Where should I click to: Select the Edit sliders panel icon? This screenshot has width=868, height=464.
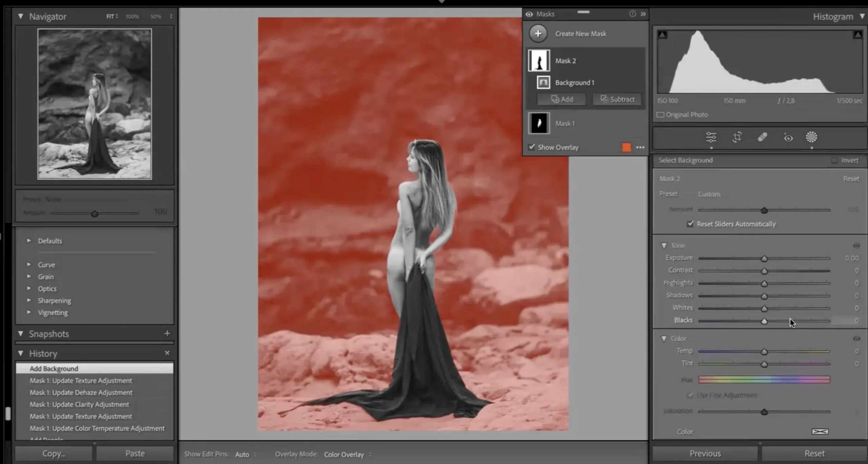coord(712,137)
